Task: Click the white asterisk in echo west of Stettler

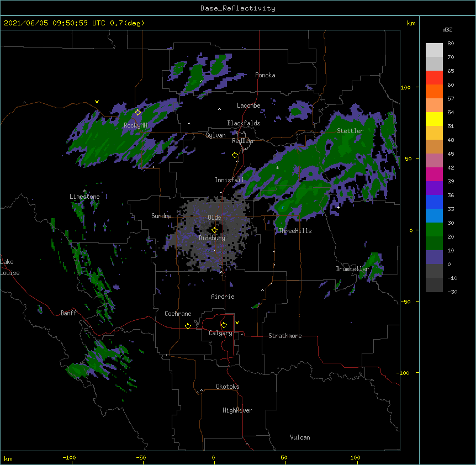Action: pyautogui.click(x=277, y=168)
